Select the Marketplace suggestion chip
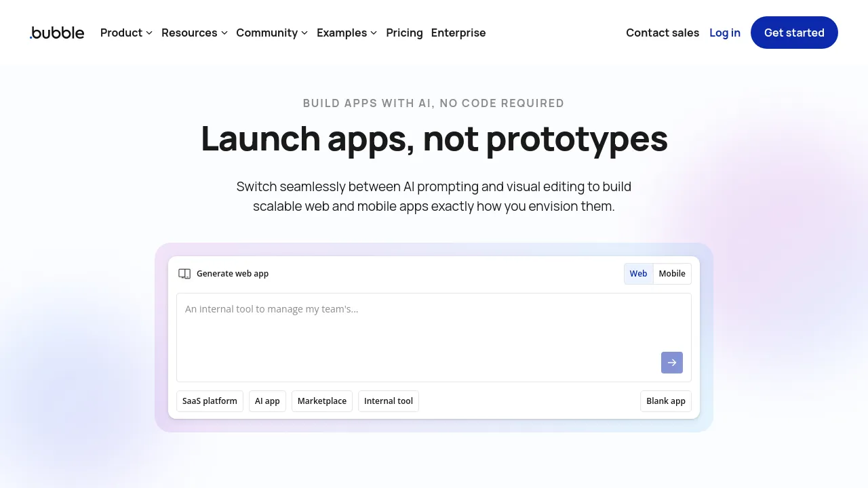868x488 pixels. [322, 401]
